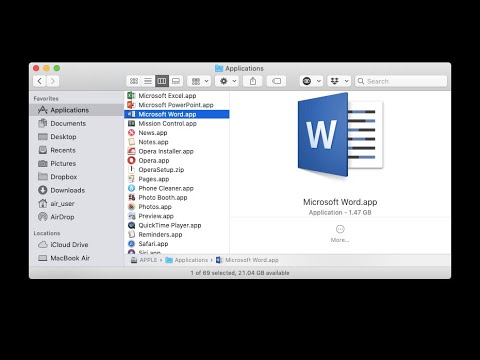The image size is (480, 360).
Task: Select QuickTime Player.app icon in list
Action: (131, 225)
